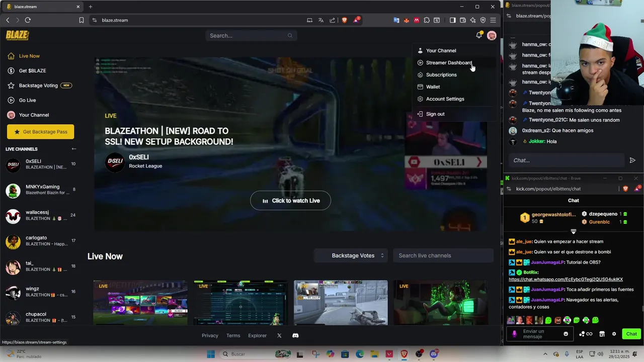Open the green-lit fourth stream thumbnail
644x362 pixels.
tap(441, 303)
